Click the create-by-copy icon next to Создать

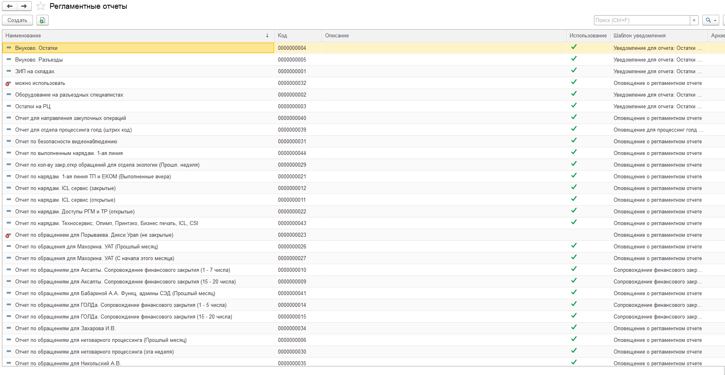(43, 20)
